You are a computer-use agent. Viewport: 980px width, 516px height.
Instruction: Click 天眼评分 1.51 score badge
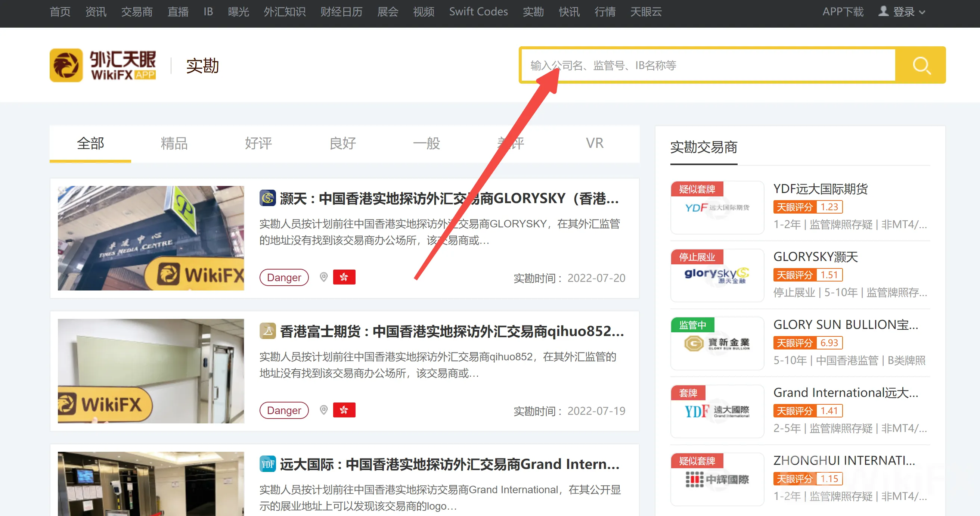(x=808, y=275)
